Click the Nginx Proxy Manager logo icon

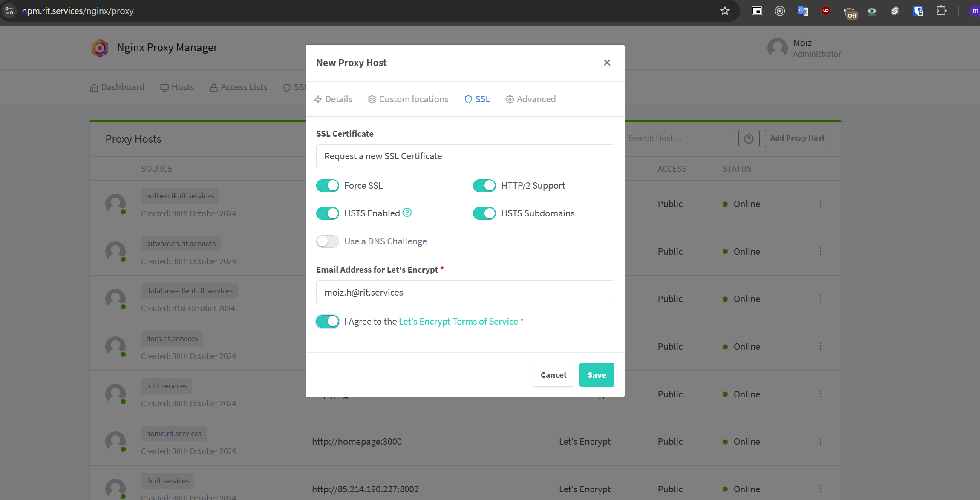tap(100, 48)
